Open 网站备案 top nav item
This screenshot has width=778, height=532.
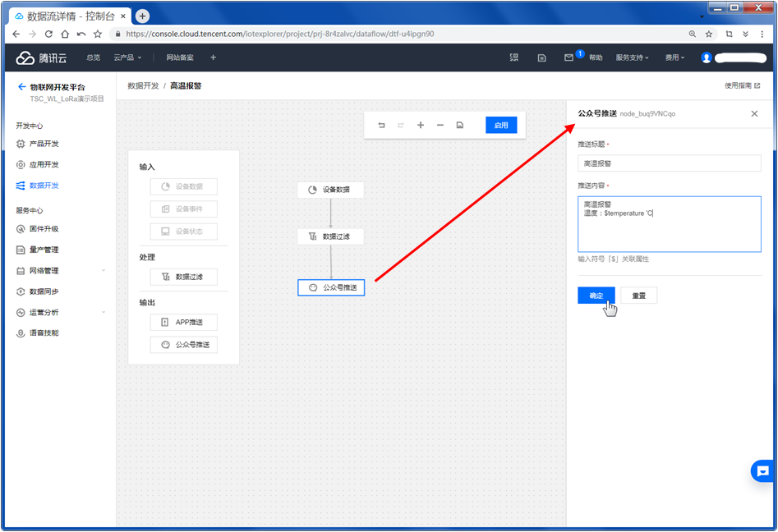(180, 57)
